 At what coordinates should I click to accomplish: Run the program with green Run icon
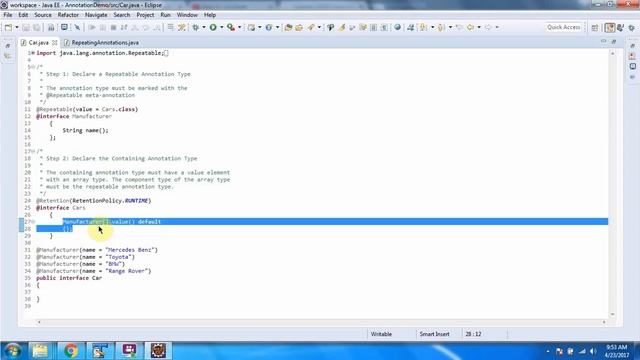[213, 27]
